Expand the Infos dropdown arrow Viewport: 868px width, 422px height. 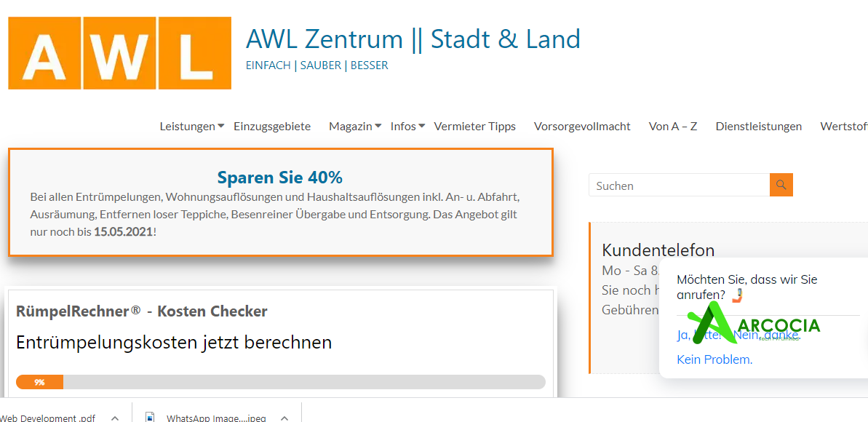coord(422,126)
